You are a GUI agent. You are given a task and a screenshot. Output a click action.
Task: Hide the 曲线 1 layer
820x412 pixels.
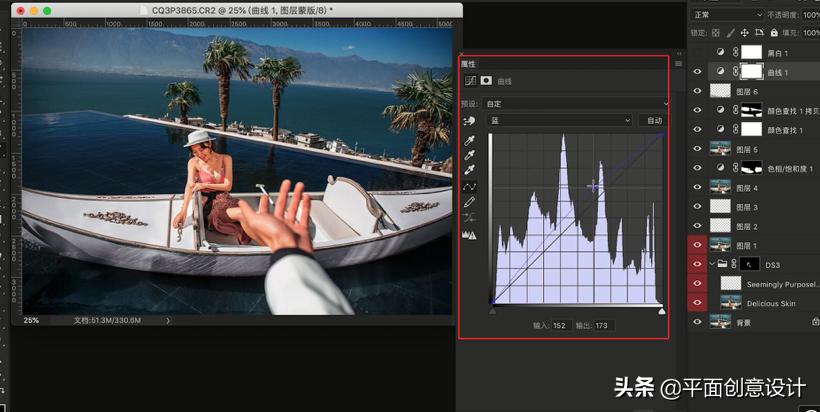(x=697, y=72)
